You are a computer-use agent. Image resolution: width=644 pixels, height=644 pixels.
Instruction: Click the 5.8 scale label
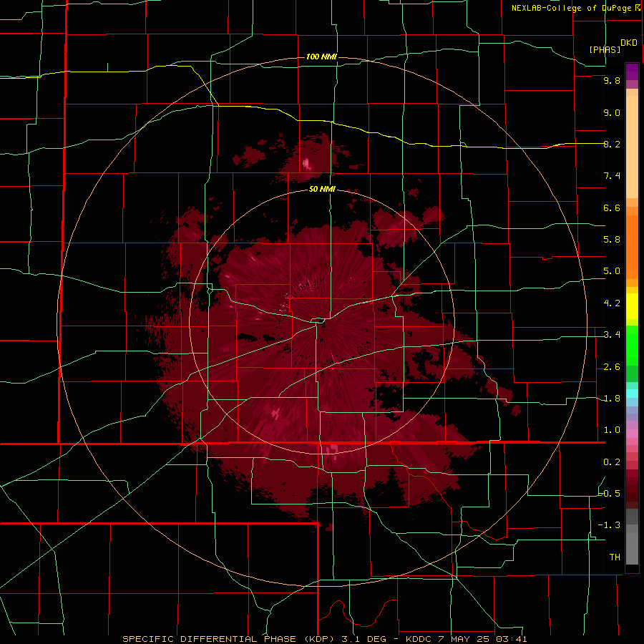(612, 240)
